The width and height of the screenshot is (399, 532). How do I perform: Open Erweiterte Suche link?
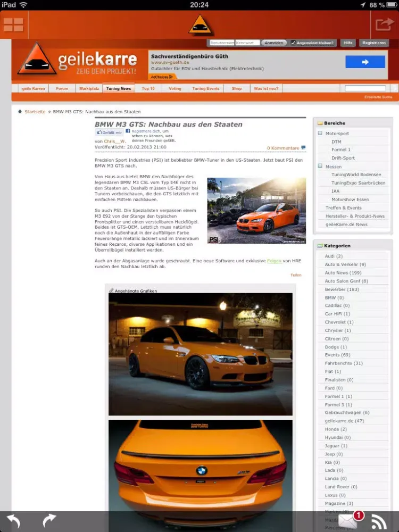pos(378,97)
